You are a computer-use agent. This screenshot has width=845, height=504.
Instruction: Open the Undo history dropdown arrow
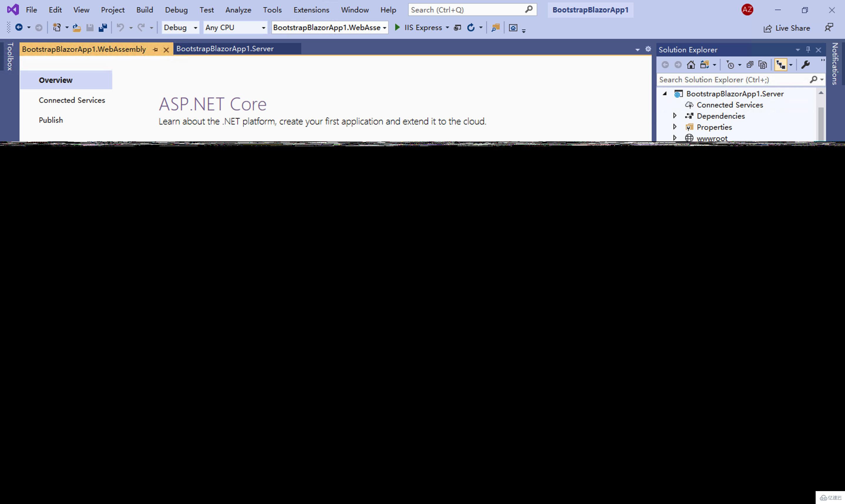click(131, 28)
